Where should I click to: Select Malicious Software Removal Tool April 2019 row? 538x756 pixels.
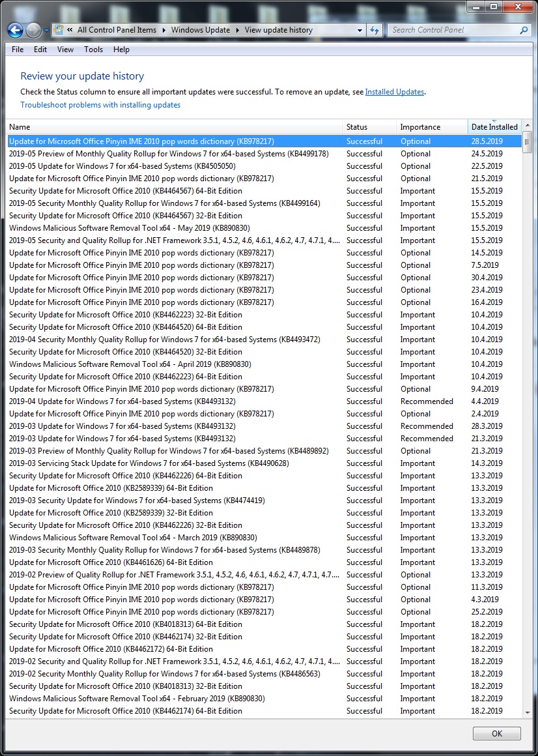264,364
